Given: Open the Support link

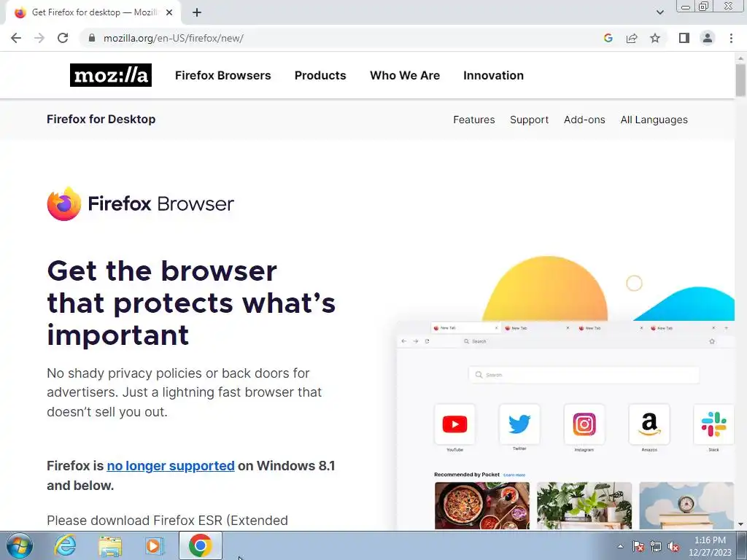Looking at the screenshot, I should click(530, 120).
